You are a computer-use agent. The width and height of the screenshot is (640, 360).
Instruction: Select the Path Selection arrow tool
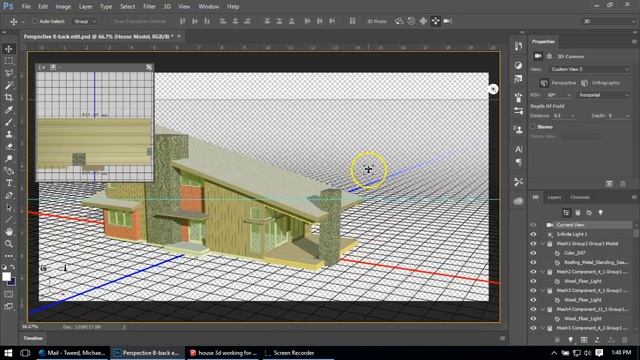(x=9, y=208)
